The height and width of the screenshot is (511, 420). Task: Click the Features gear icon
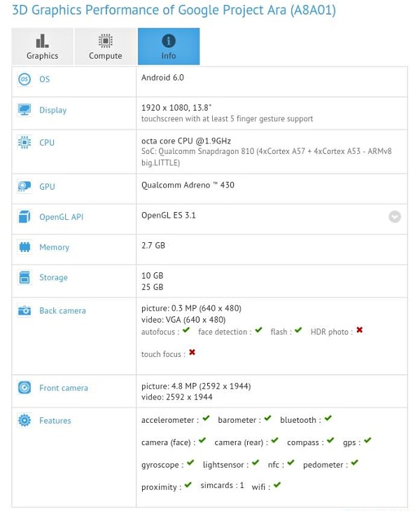click(x=24, y=421)
